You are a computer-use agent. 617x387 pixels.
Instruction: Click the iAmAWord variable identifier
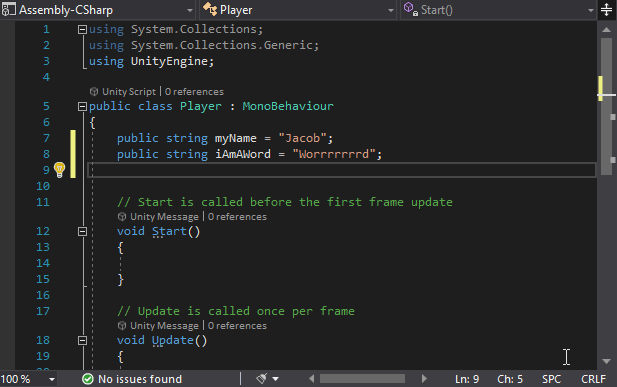click(243, 154)
